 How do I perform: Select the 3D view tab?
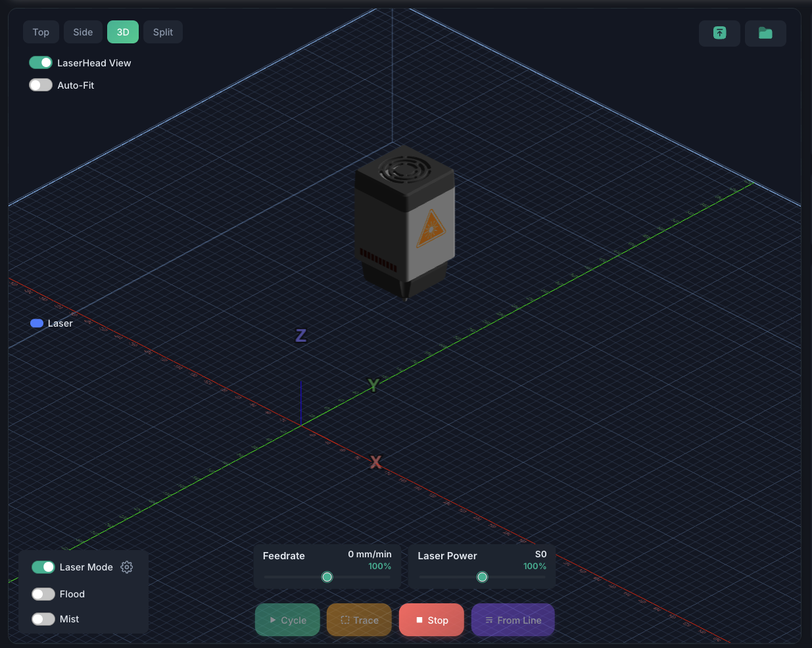click(123, 32)
